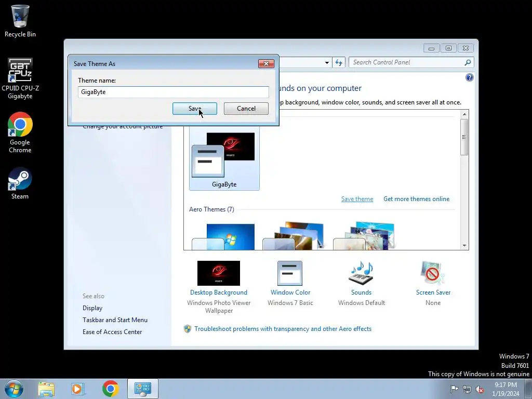Minimize the Personalization window
Screen dimensions: 532x399
pos(431,48)
